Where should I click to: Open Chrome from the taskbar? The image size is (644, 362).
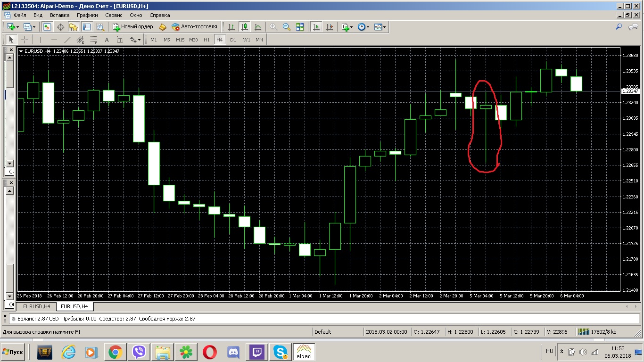pyautogui.click(x=116, y=352)
